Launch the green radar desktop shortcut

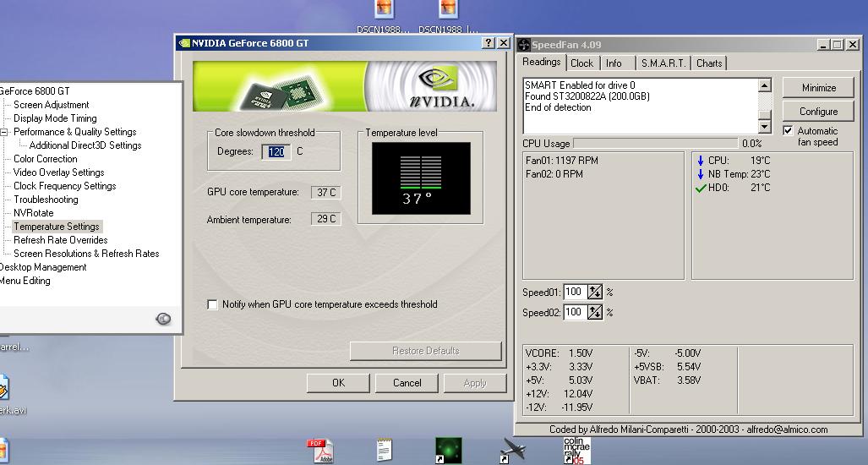449,450
